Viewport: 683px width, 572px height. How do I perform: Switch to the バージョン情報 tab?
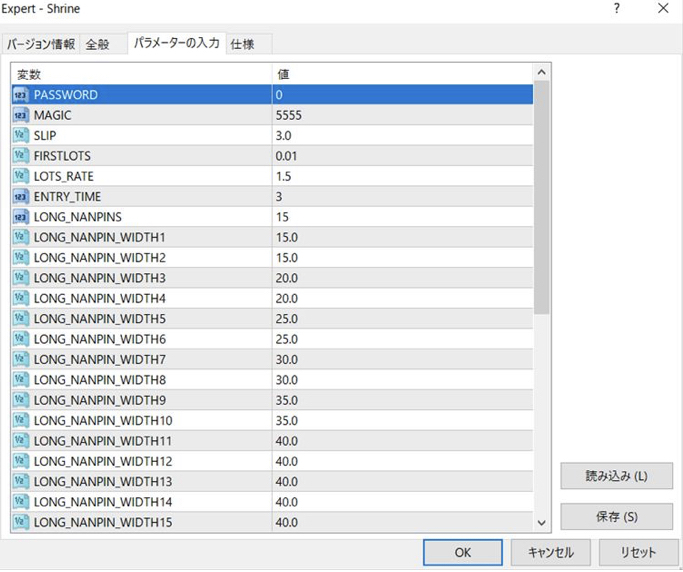point(41,44)
